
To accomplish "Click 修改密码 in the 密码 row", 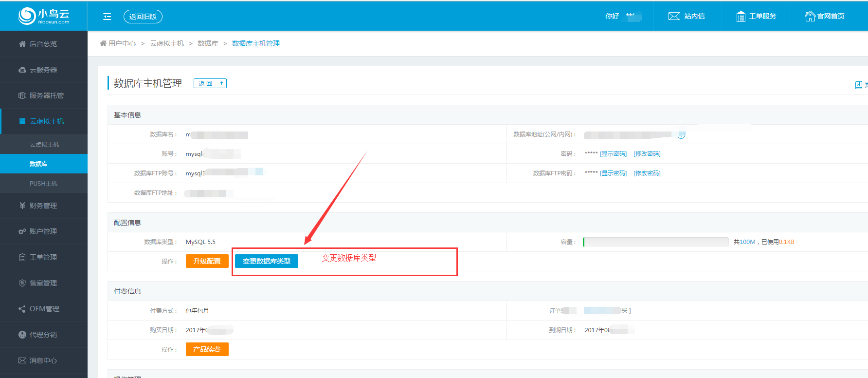I will (647, 153).
